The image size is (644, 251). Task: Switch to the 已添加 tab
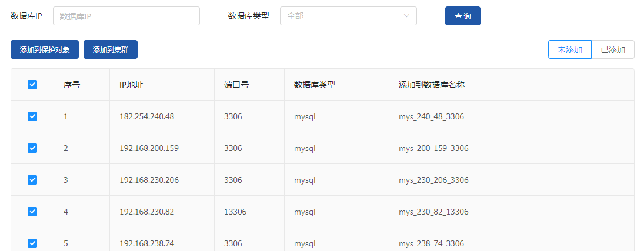613,49
